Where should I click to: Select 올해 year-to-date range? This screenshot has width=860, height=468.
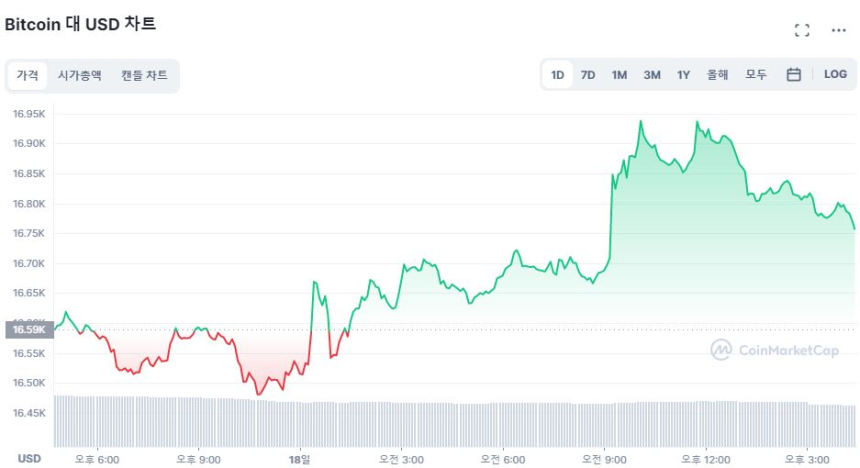coord(717,75)
